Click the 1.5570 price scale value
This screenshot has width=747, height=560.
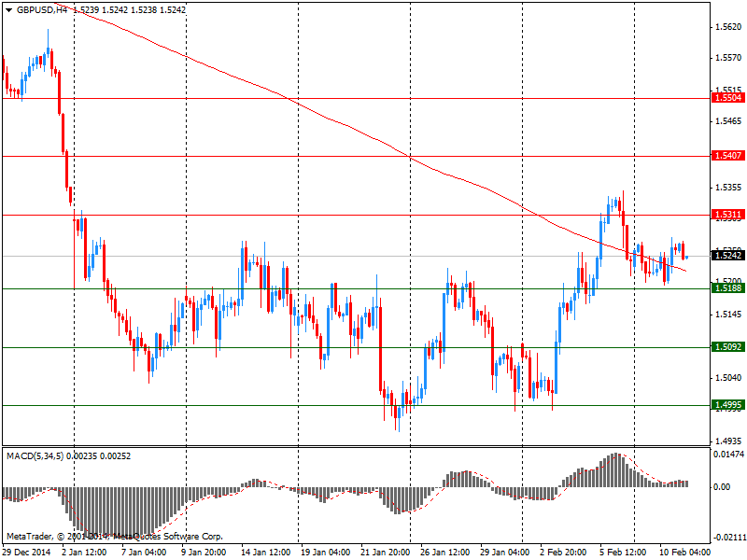729,58
